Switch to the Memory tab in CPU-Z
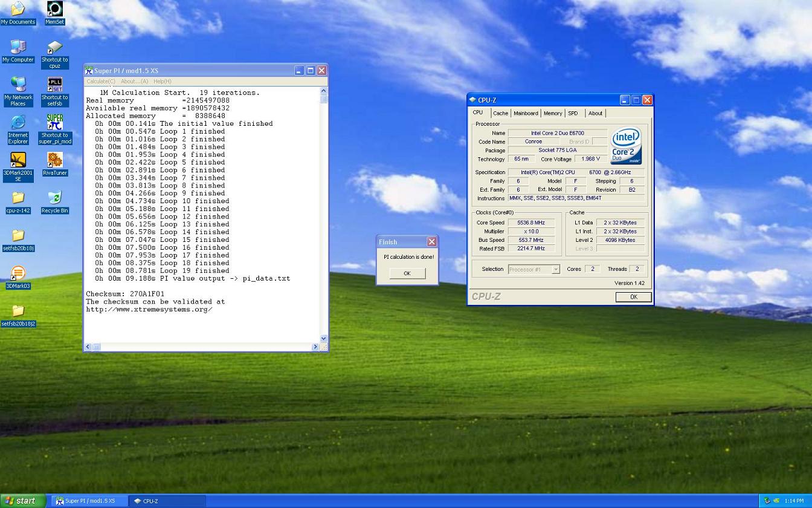This screenshot has width=812, height=508. (552, 113)
